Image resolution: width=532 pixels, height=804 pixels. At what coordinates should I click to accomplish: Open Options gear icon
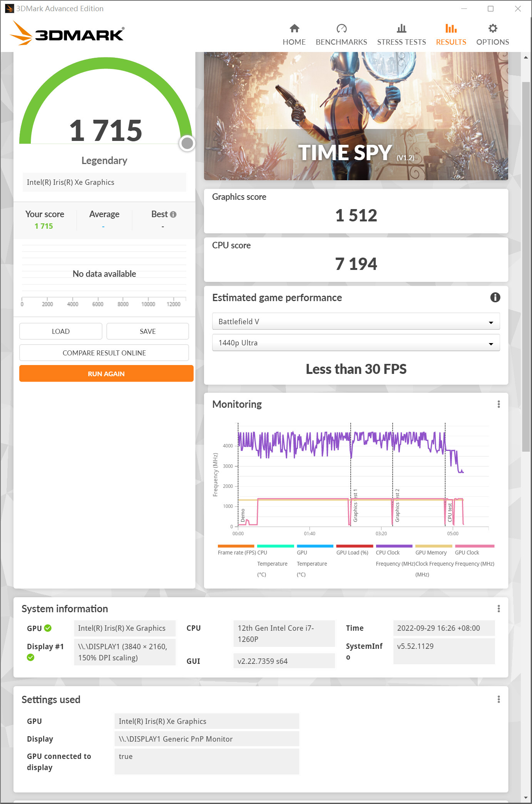pos(492,29)
